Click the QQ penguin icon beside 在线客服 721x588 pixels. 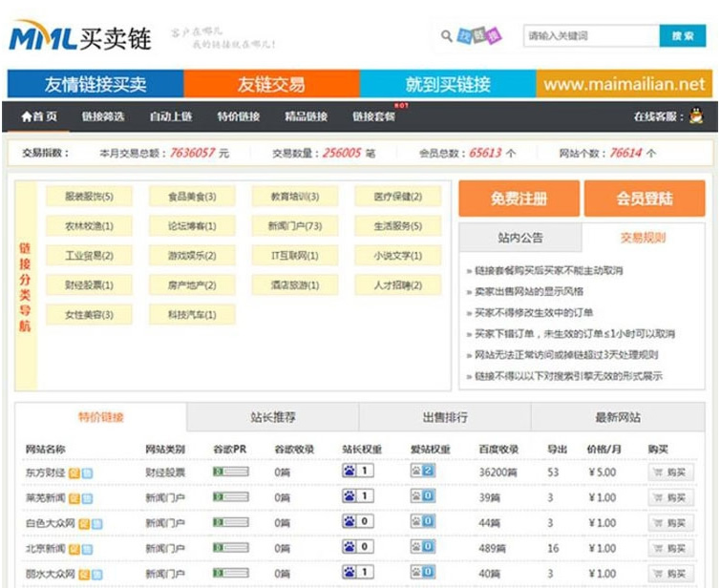[697, 116]
